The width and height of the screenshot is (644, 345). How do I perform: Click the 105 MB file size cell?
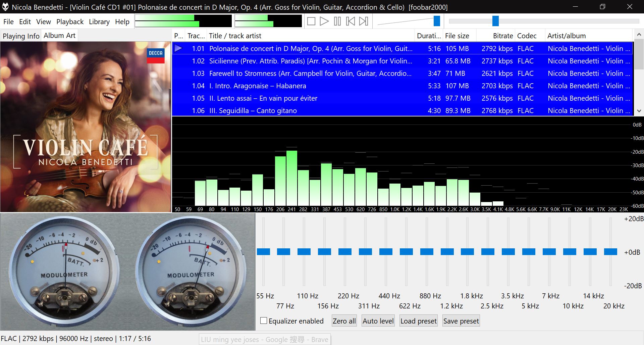457,49
